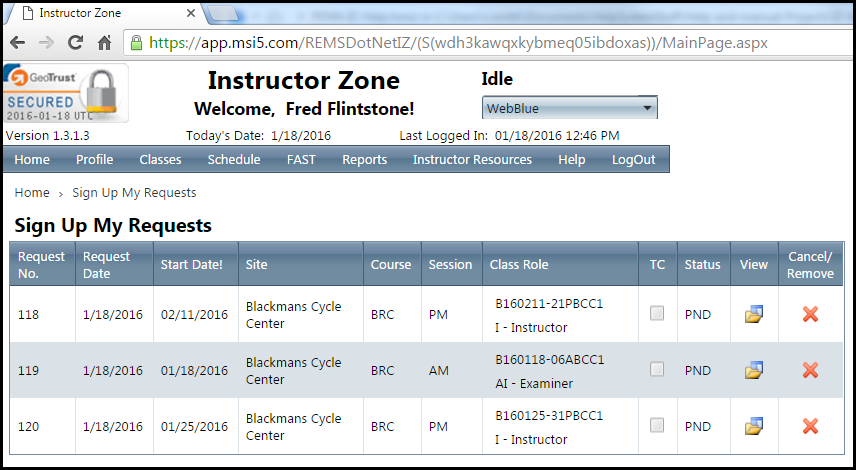Remove request 119 using red X icon
This screenshot has width=856, height=470.
point(810,371)
